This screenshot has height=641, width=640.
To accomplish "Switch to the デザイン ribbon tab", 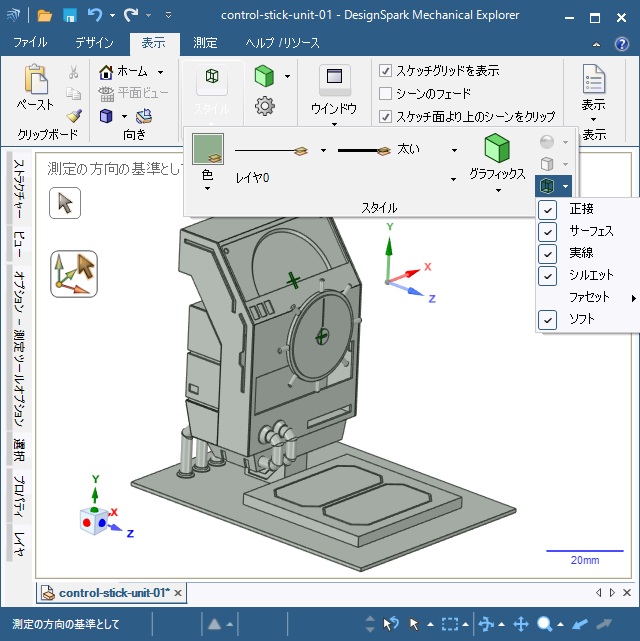I will [94, 43].
